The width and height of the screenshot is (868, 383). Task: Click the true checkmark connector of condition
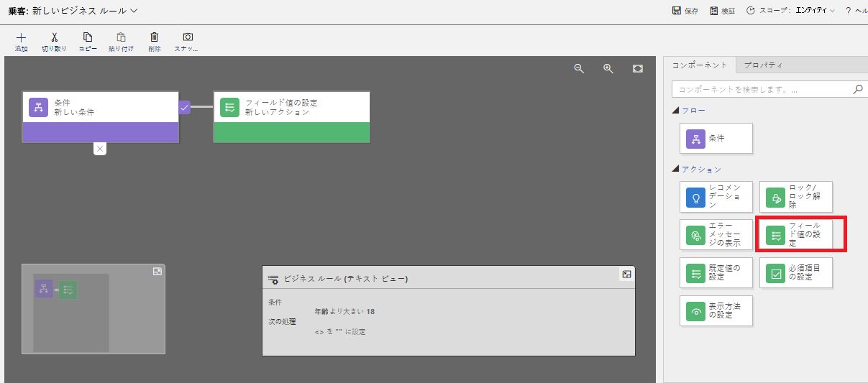tap(185, 107)
